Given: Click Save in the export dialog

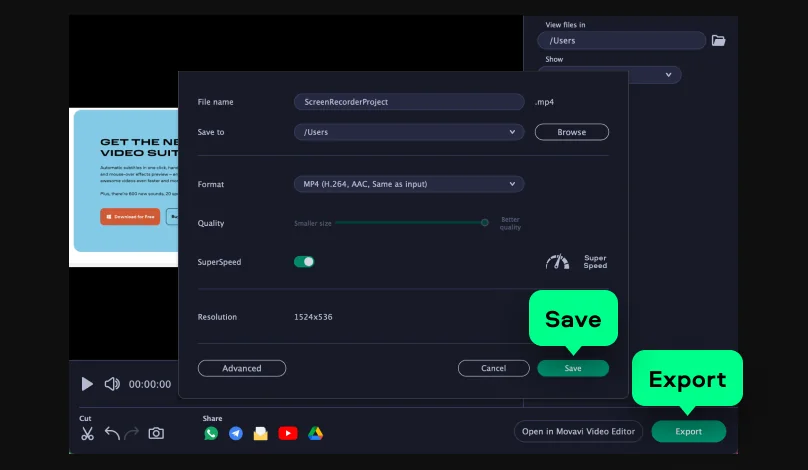Looking at the screenshot, I should [x=573, y=368].
